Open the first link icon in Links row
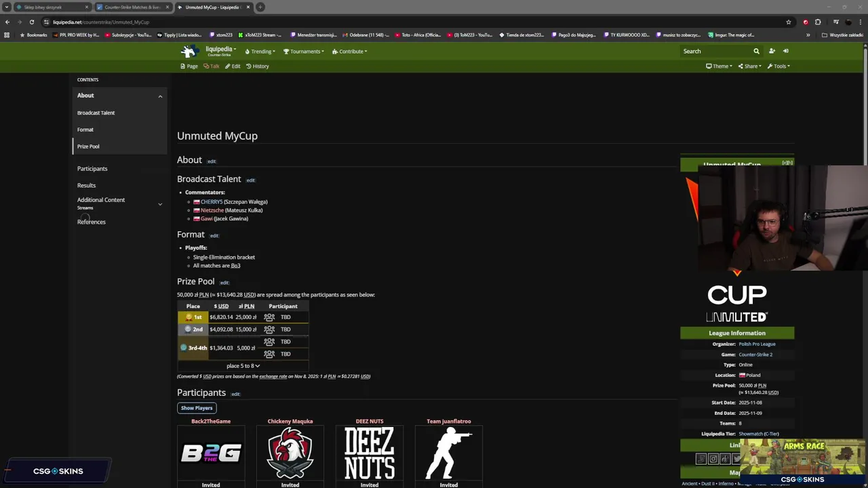This screenshot has width=868, height=488. [x=701, y=459]
